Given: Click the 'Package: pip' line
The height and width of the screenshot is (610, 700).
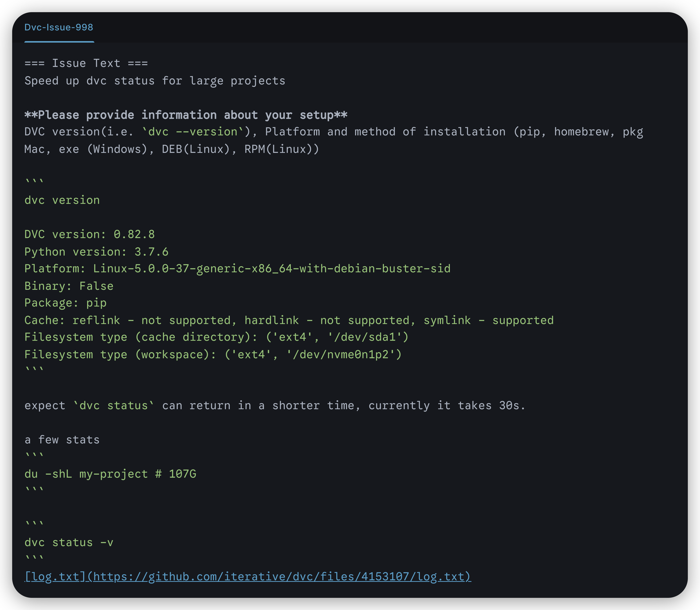Looking at the screenshot, I should tap(65, 303).
